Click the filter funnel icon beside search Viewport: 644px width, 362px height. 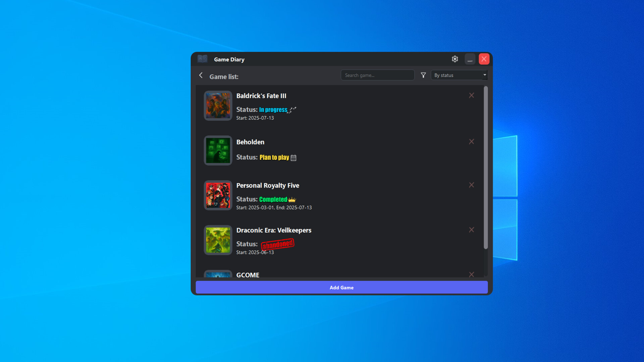423,75
